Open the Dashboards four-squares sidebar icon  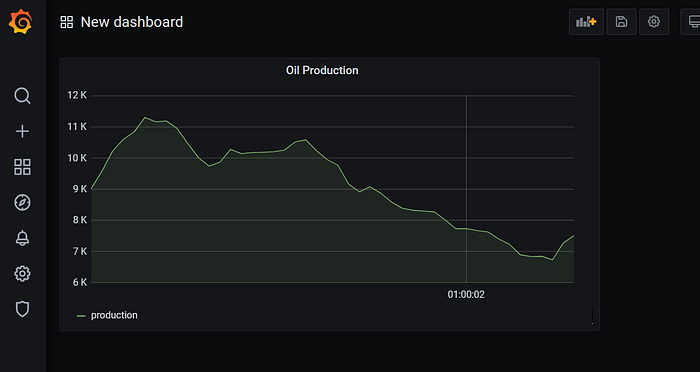click(x=22, y=167)
